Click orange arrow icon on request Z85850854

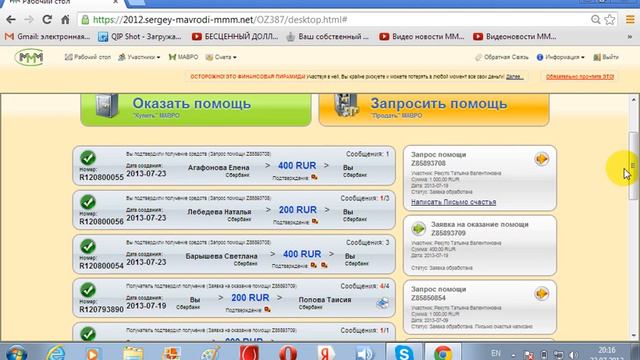pos(542,293)
